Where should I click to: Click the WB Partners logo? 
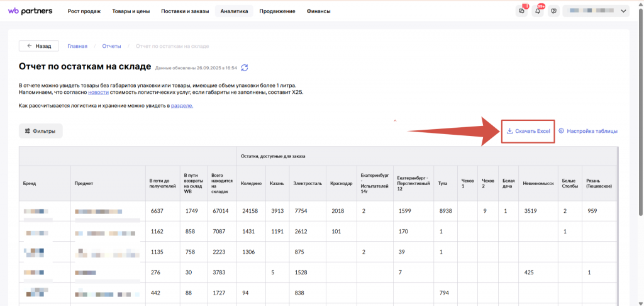point(30,11)
